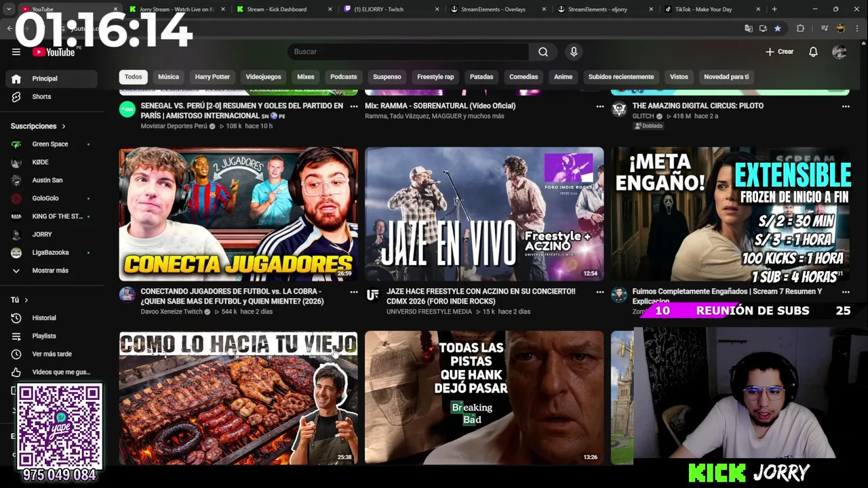Open options for RAMMA Sobrenatural mix
Viewport: 868px width, 488px height.
pos(599,106)
